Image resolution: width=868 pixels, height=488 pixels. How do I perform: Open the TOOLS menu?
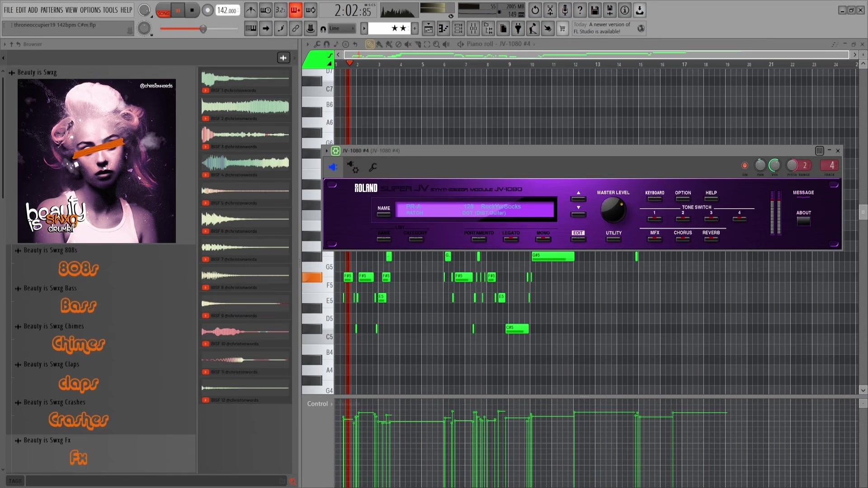[x=110, y=10]
